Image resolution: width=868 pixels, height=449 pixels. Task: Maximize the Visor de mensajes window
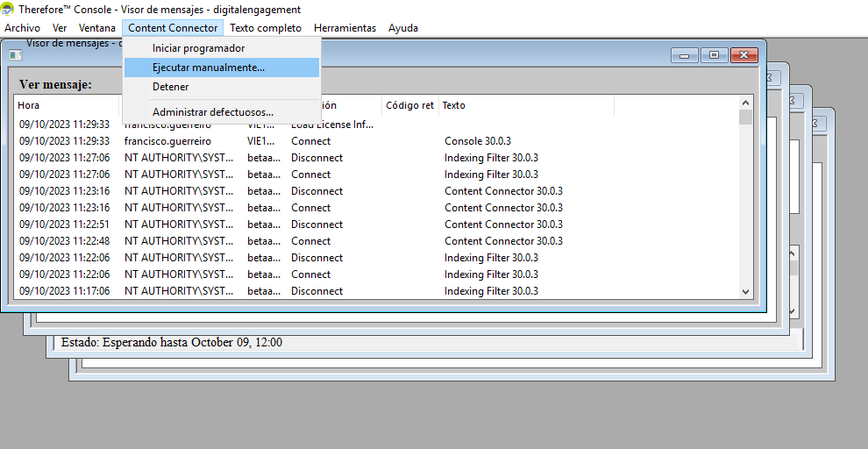[714, 55]
